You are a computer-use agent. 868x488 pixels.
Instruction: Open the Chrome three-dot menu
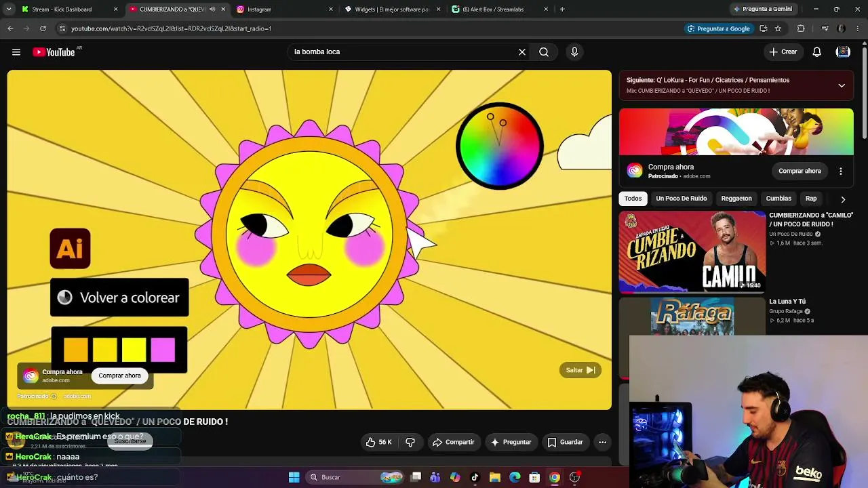pyautogui.click(x=858, y=28)
